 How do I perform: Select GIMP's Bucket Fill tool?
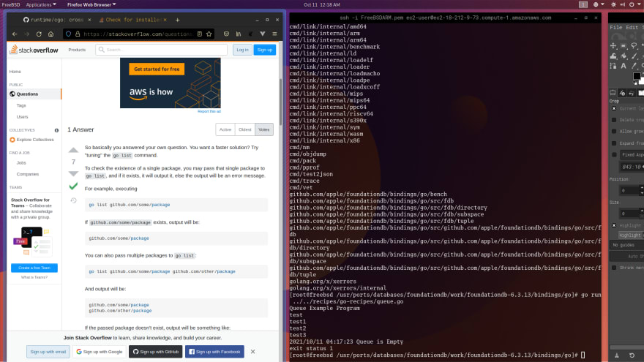(x=624, y=56)
